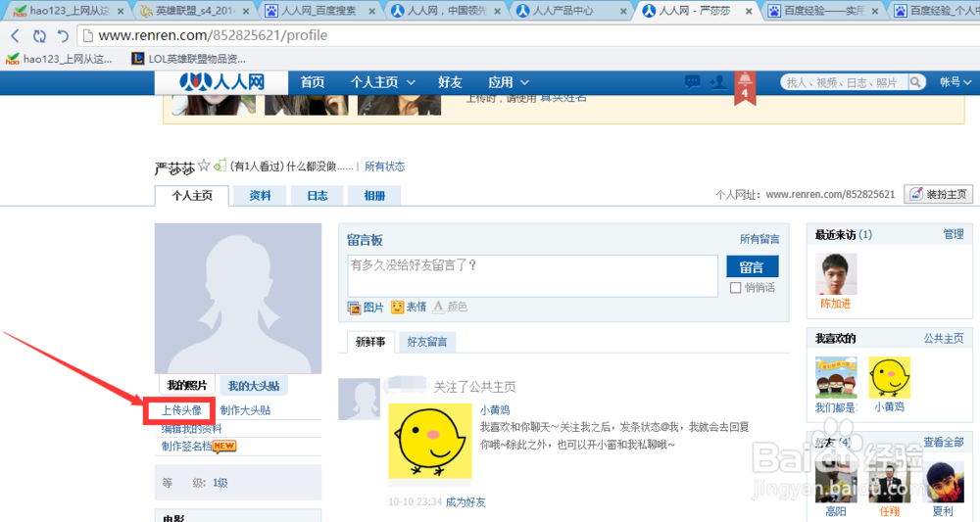Close the hao123 browser tab
The width and height of the screenshot is (980, 522).
point(121,11)
